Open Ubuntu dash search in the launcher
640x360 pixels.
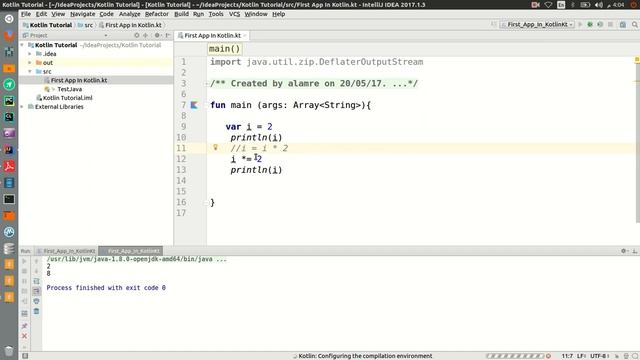coord(9,19)
